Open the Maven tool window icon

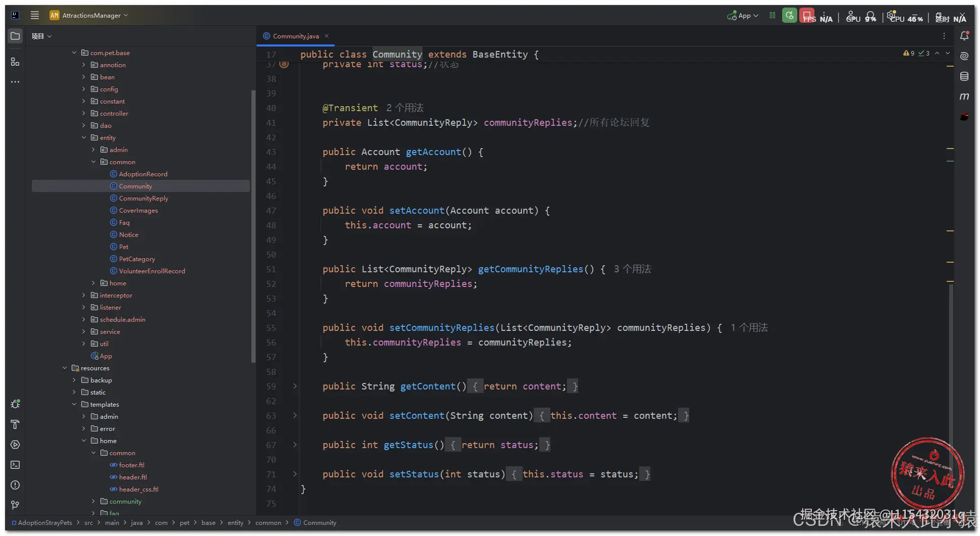964,96
